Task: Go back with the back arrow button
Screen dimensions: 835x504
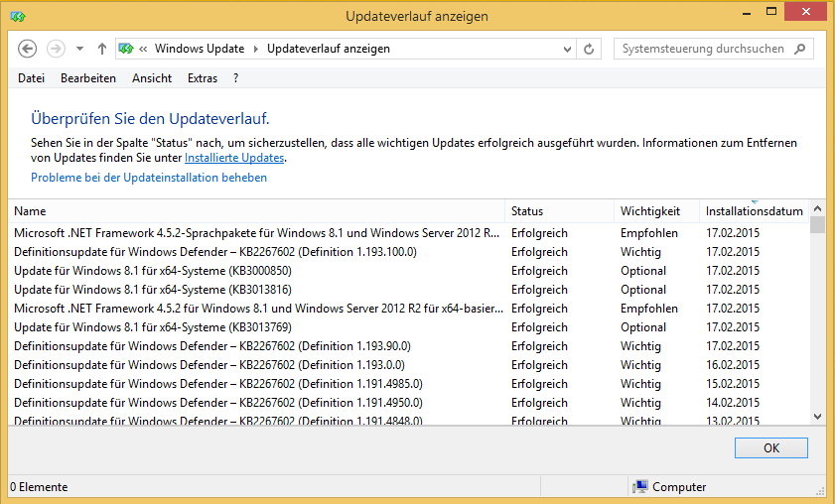Action: tap(27, 49)
